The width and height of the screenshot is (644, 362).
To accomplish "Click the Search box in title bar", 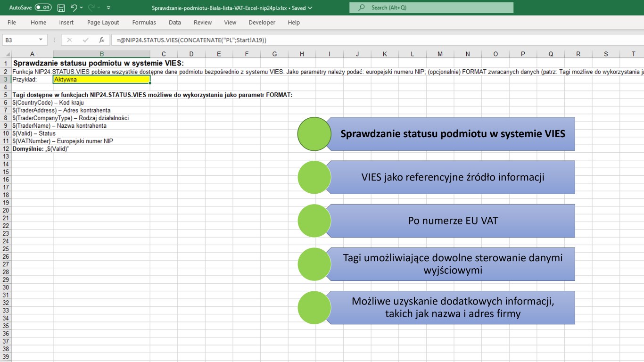I will (431, 8).
